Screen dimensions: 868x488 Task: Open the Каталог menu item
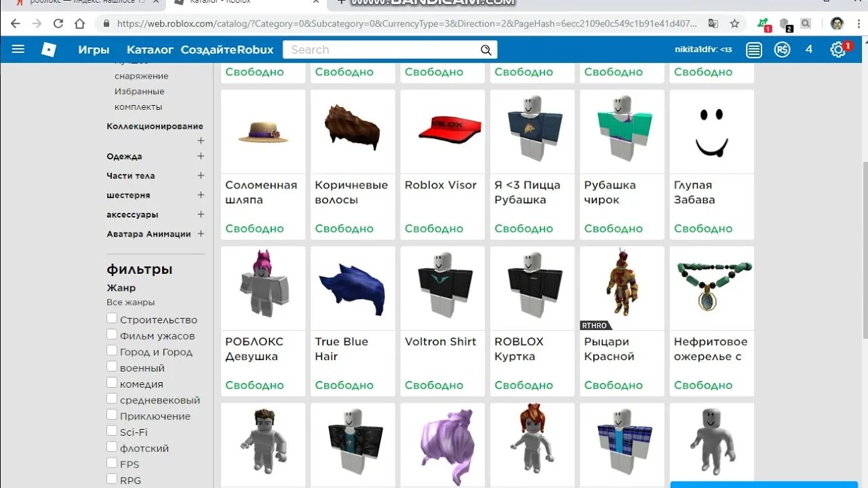pos(150,49)
